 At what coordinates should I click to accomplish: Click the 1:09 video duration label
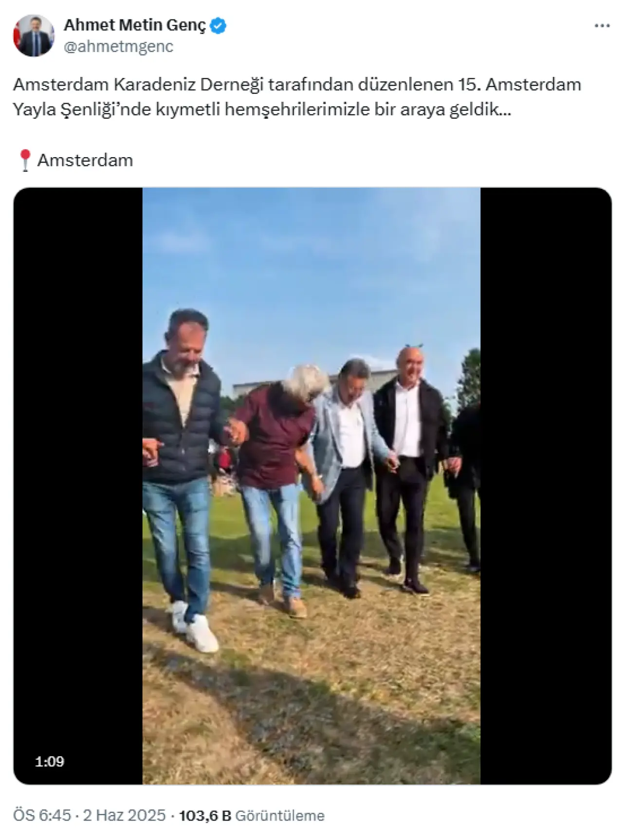coord(50,761)
